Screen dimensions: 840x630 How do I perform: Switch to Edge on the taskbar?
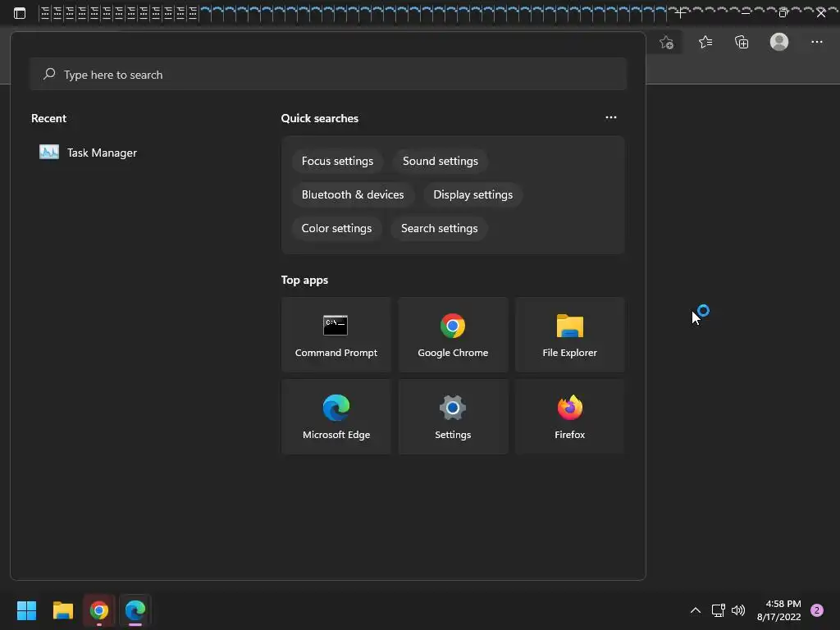coord(135,610)
